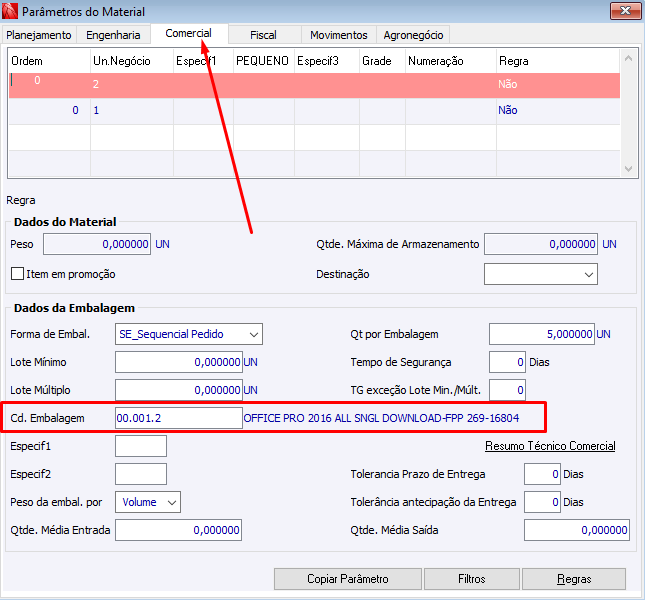This screenshot has height=600, width=645.
Task: Enable the Item em promoção checkbox
Action: pyautogui.click(x=17, y=273)
